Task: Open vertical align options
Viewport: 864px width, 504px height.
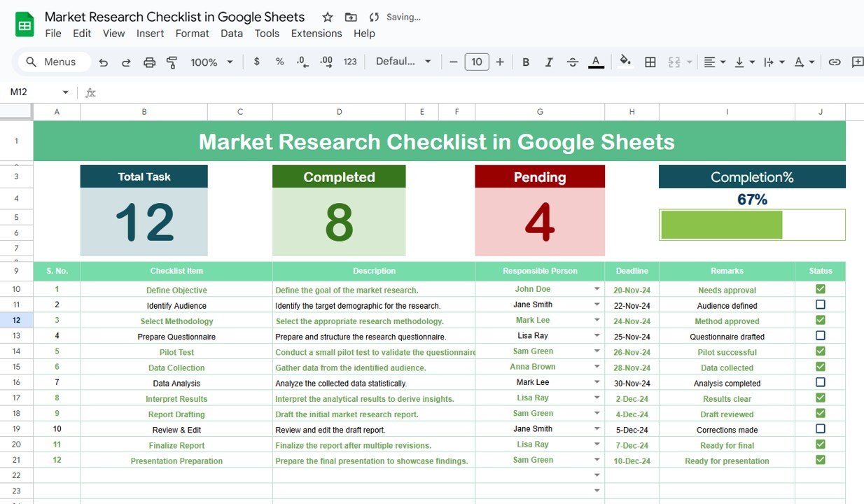Action: coord(744,62)
